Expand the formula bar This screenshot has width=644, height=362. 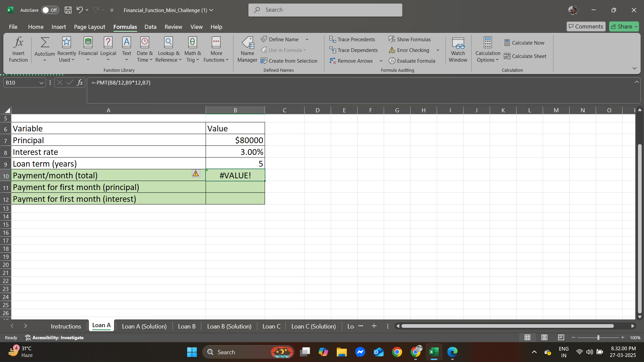(636, 82)
